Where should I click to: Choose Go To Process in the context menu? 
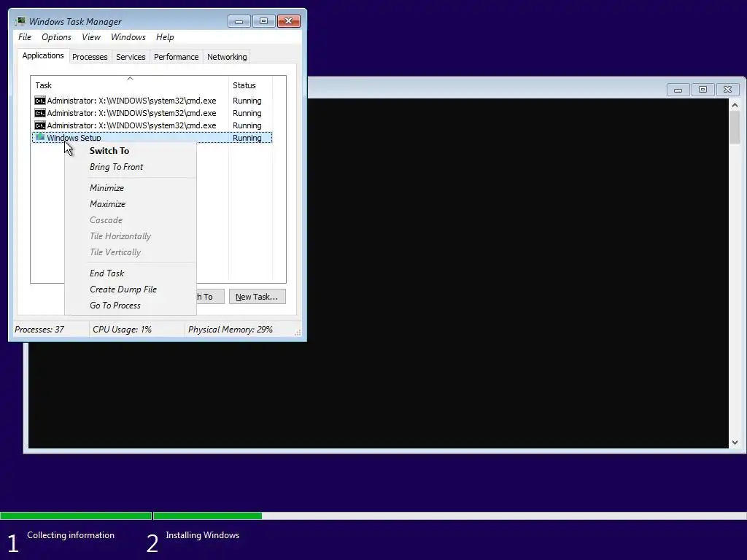131,306
